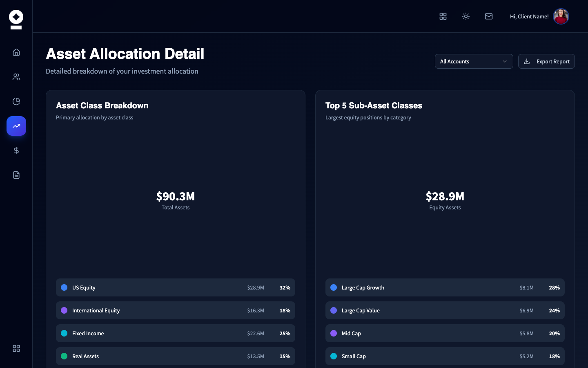Click the Fixed Income row
Image resolution: width=588 pixels, height=368 pixels.
[176, 333]
